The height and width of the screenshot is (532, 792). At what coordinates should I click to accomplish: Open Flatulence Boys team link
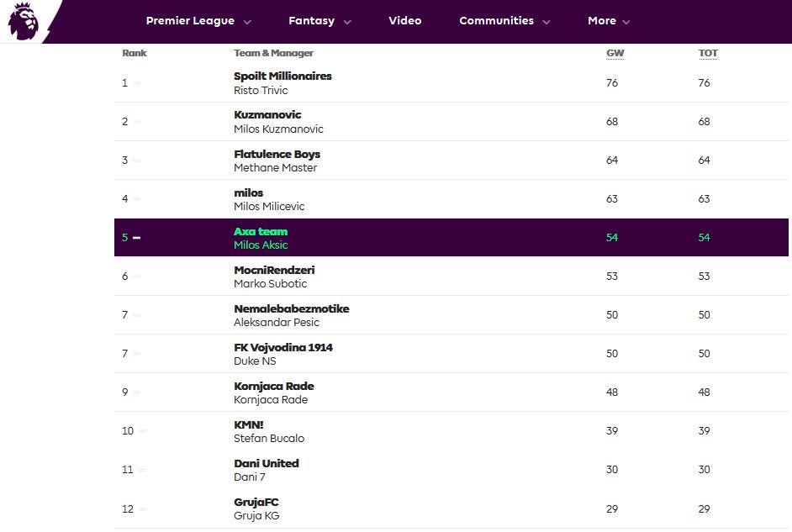pyautogui.click(x=277, y=154)
